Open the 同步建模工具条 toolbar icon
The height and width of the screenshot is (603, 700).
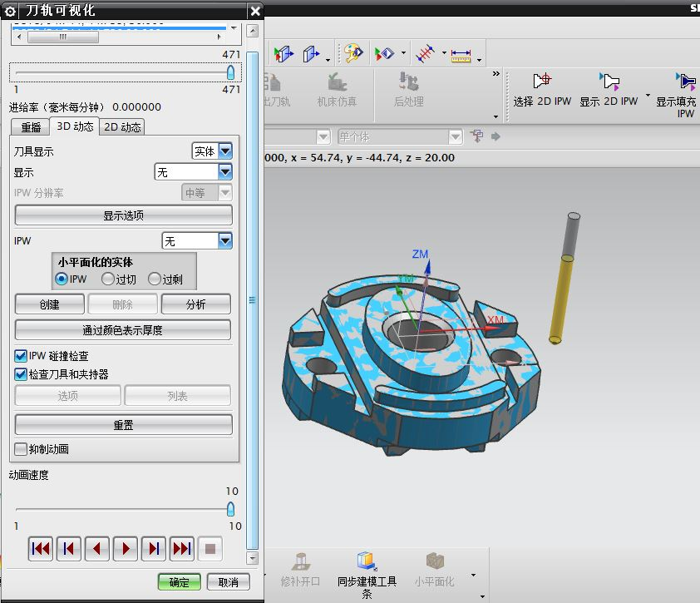(x=367, y=561)
